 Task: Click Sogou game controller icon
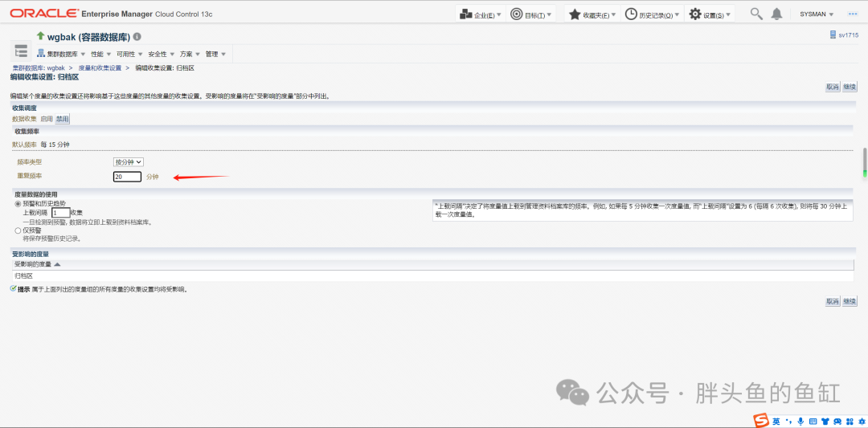click(837, 422)
